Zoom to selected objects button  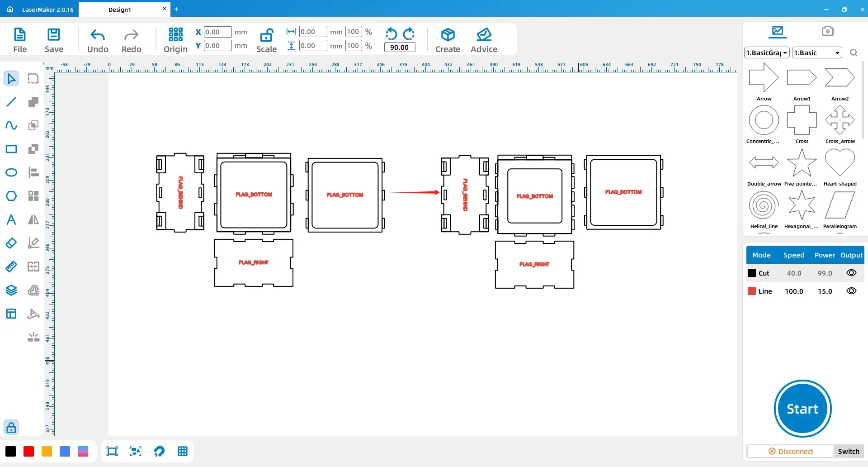[x=136, y=451]
